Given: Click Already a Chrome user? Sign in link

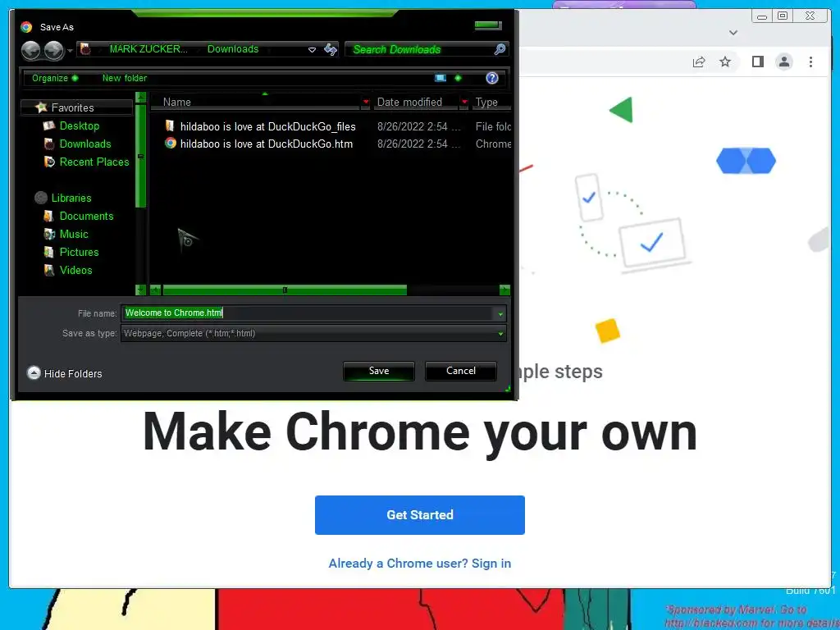Looking at the screenshot, I should [420, 563].
